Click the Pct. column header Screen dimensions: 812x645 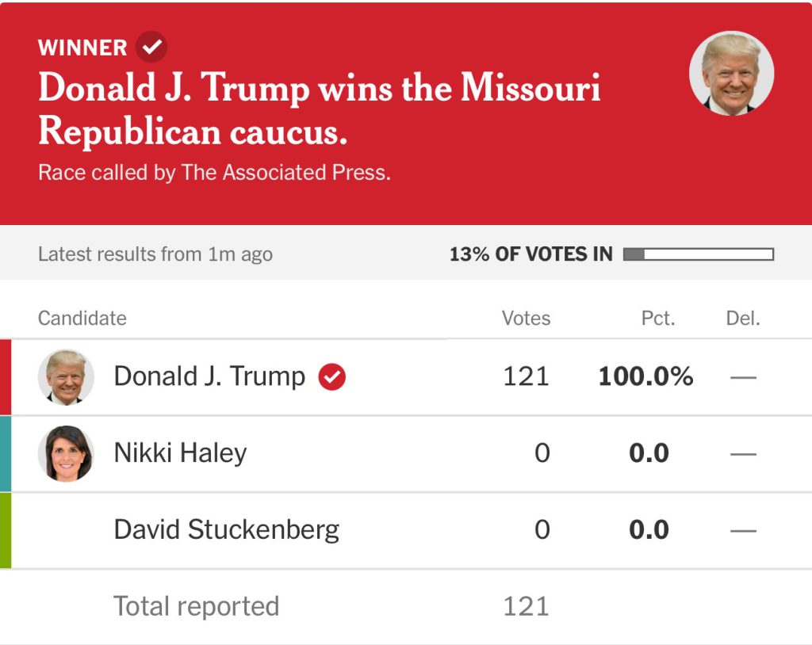(658, 319)
